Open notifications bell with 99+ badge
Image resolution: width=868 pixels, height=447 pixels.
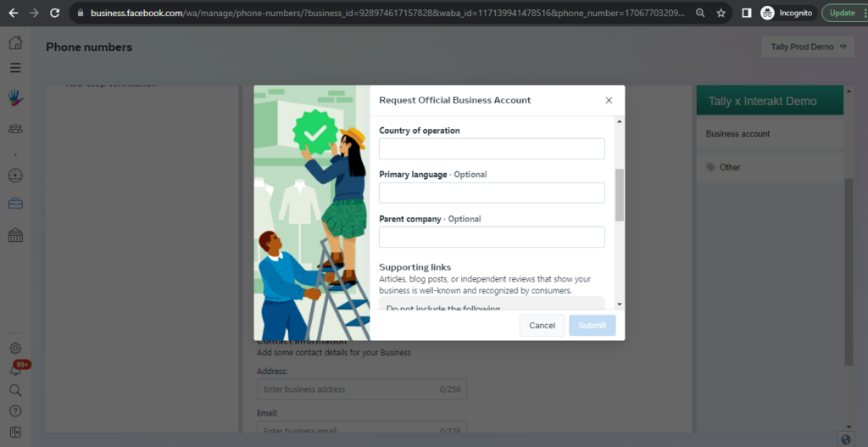click(x=15, y=370)
